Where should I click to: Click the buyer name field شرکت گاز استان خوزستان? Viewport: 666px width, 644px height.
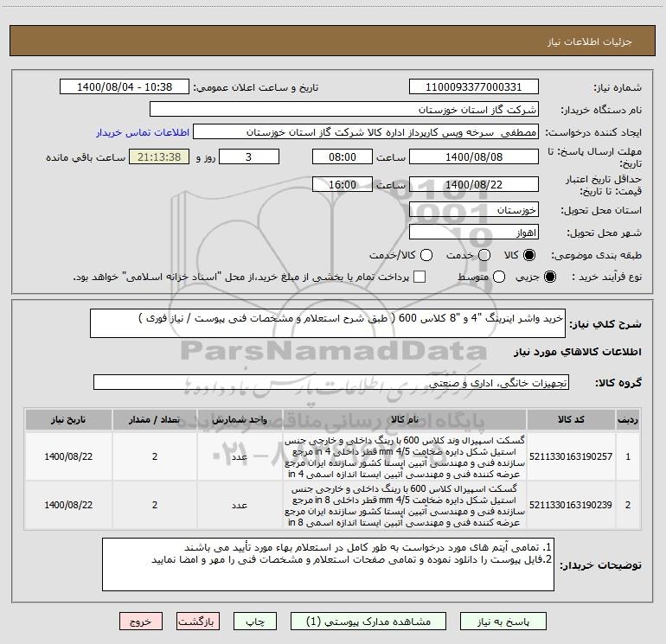coord(344,110)
